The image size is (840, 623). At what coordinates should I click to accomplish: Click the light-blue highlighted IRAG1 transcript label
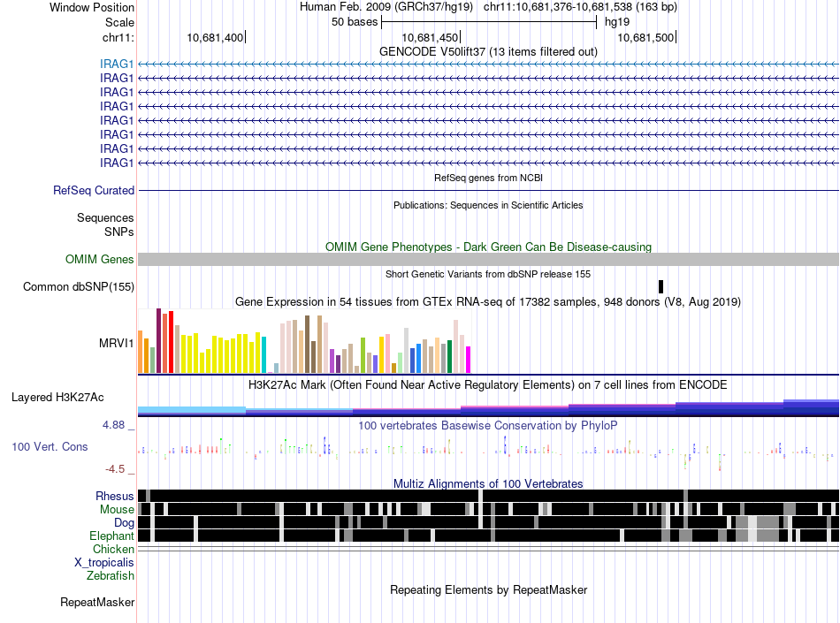pos(116,65)
